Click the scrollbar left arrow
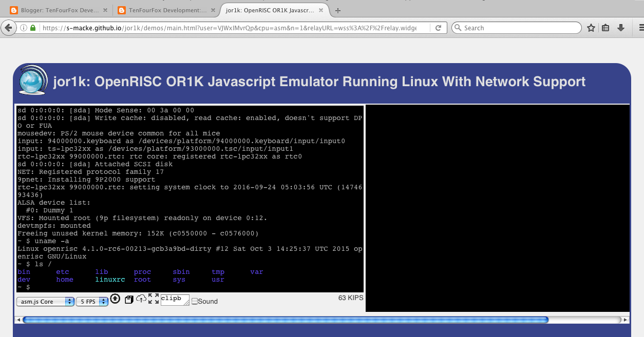Image resolution: width=644 pixels, height=337 pixels. click(x=18, y=320)
